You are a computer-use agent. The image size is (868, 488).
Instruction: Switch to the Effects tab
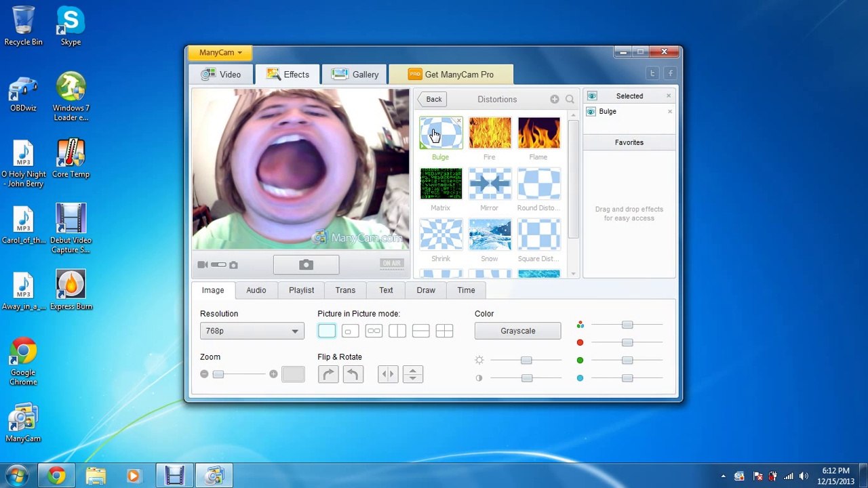point(288,75)
